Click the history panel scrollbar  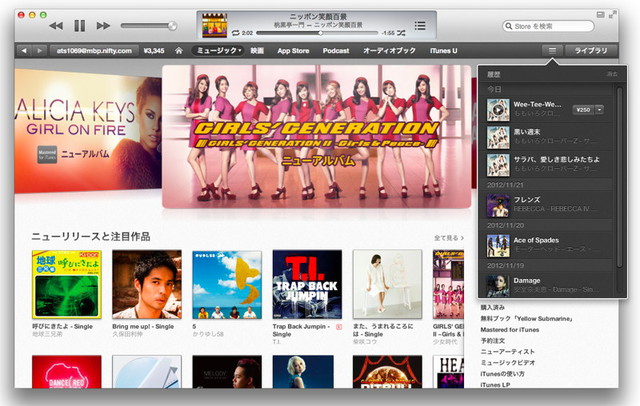619,177
